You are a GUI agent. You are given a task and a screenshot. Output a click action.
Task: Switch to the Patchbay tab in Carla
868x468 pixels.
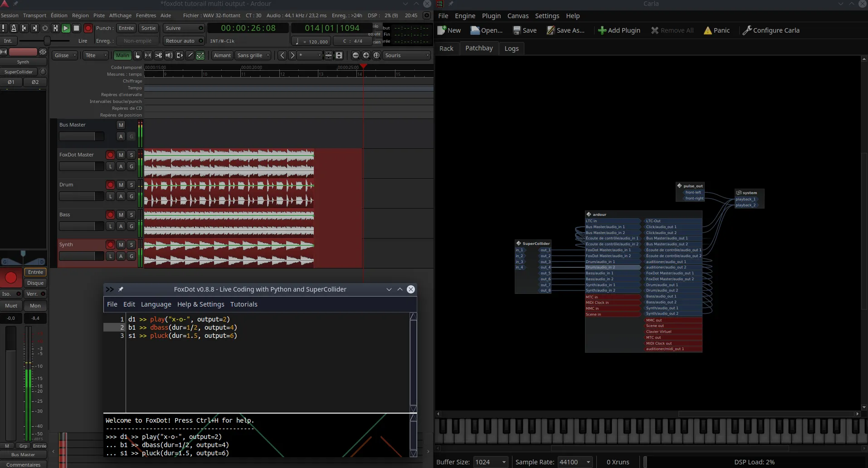479,48
